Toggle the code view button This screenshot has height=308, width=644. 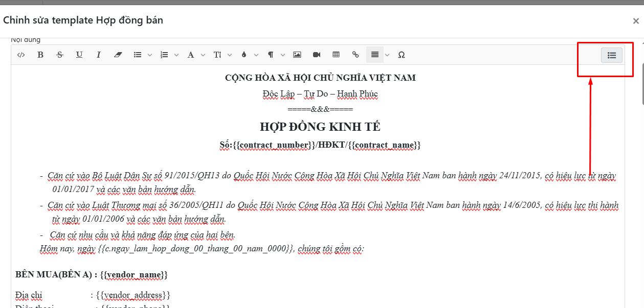[x=21, y=55]
